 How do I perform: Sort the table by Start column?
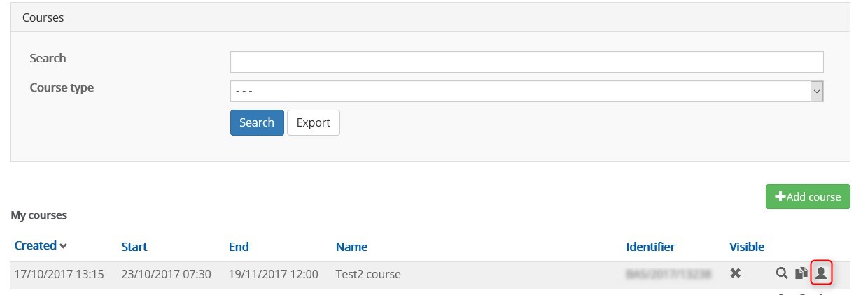(134, 247)
